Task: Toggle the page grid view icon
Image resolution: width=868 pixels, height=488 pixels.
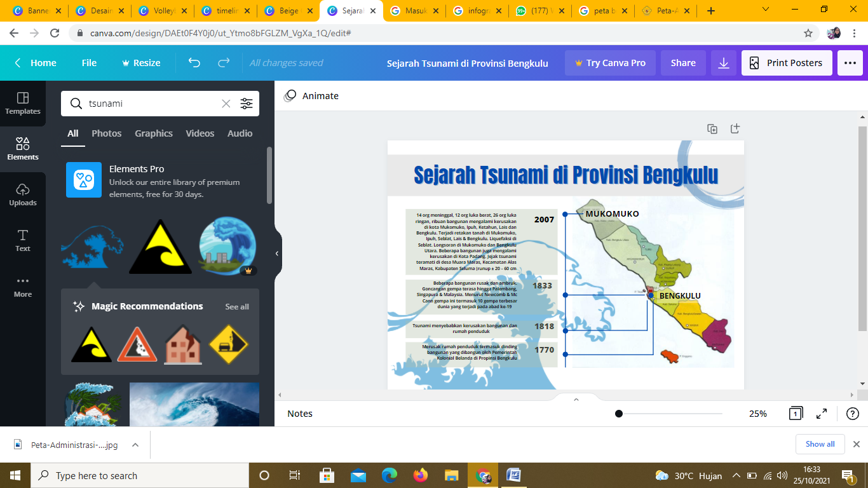Action: tap(795, 414)
